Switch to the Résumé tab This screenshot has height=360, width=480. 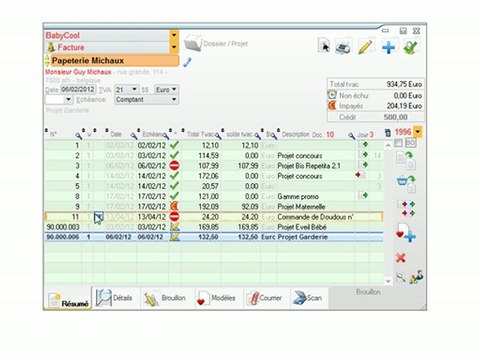68,299
